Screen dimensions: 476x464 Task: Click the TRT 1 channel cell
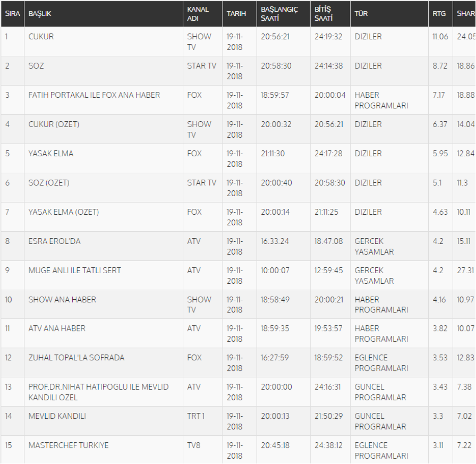[196, 416]
